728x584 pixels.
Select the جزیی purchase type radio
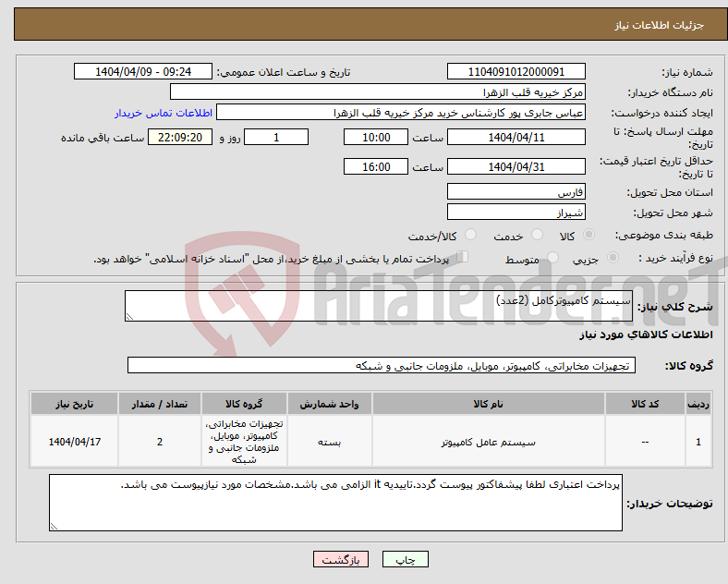[x=613, y=257]
